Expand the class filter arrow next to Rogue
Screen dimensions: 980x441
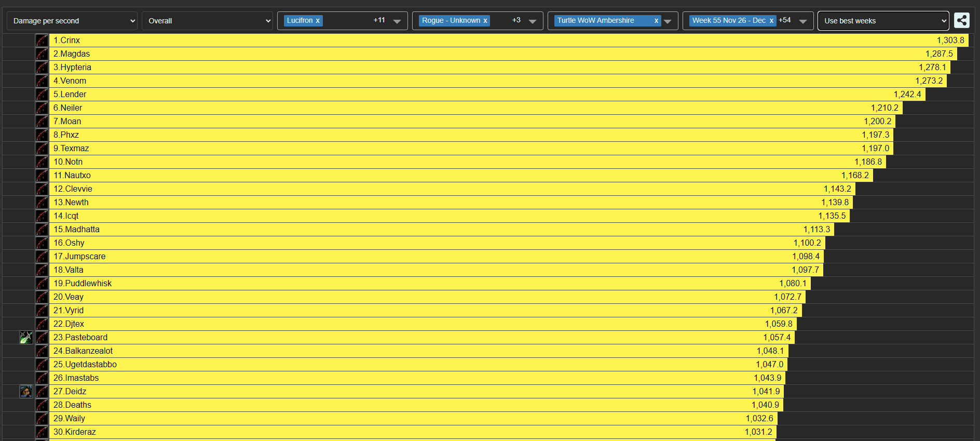[532, 21]
